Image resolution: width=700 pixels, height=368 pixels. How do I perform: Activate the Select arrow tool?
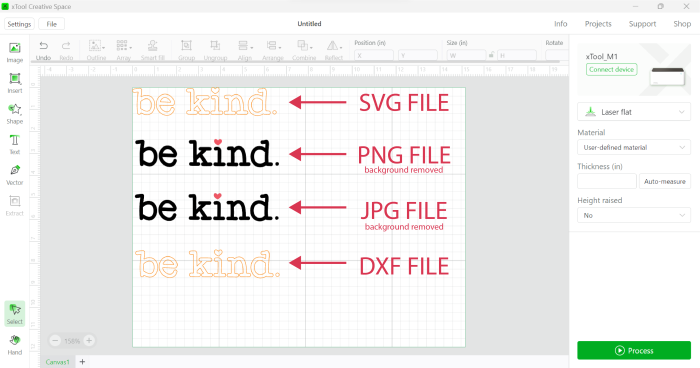pos(15,314)
